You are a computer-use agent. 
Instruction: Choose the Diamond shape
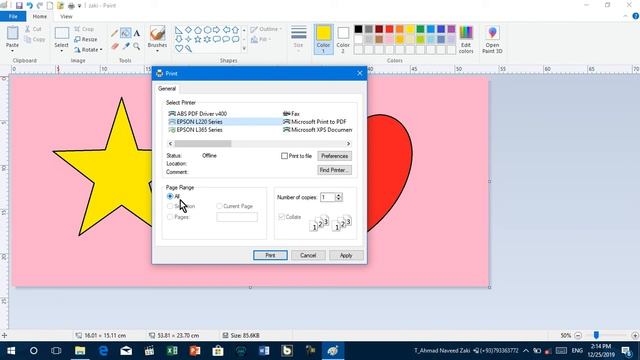(x=188, y=30)
